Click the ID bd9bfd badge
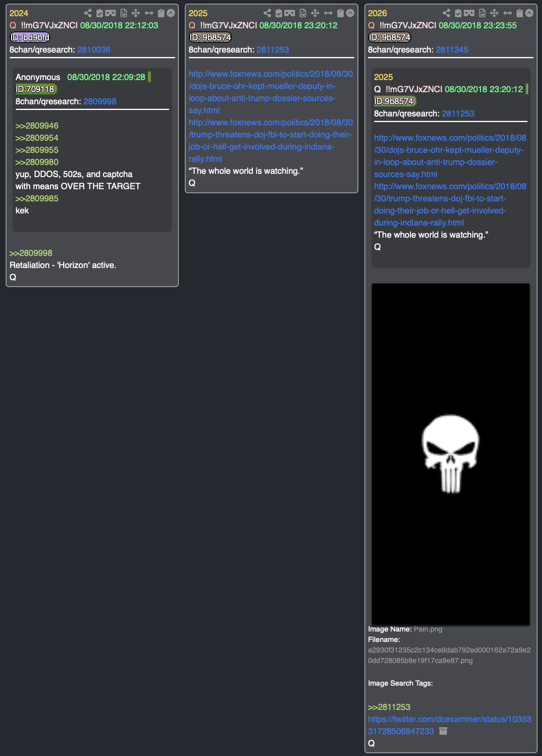Screen dimensions: 542x756 (x=30, y=38)
